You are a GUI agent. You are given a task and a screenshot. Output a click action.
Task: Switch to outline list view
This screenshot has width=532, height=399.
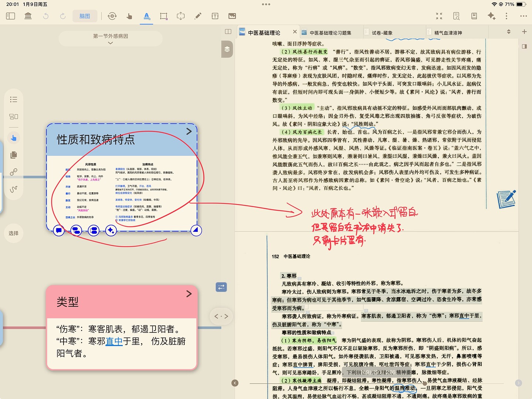(x=14, y=99)
